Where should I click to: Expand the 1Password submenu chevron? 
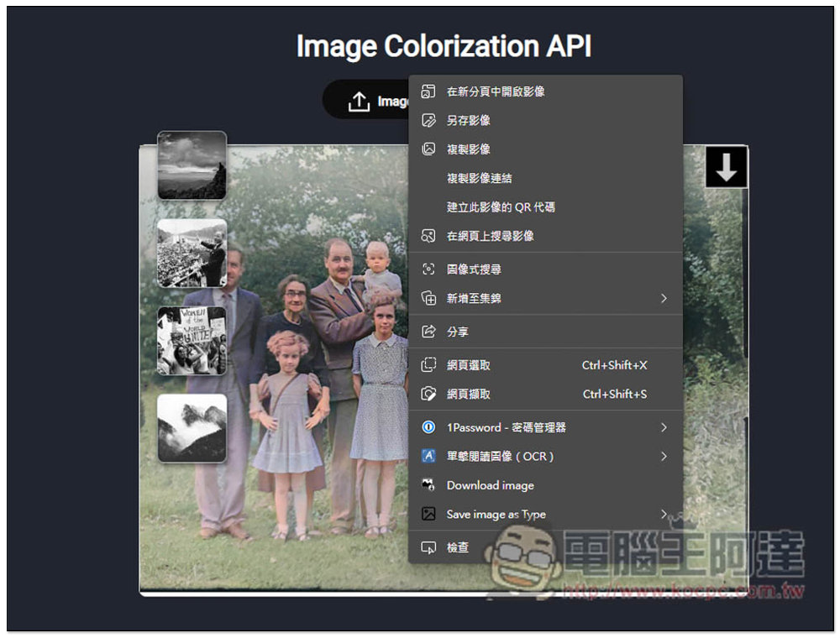[x=664, y=427]
